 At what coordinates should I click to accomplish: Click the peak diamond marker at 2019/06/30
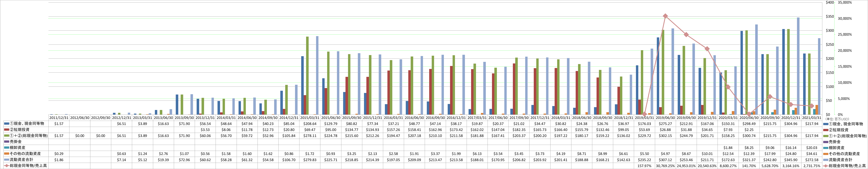click(665, 16)
